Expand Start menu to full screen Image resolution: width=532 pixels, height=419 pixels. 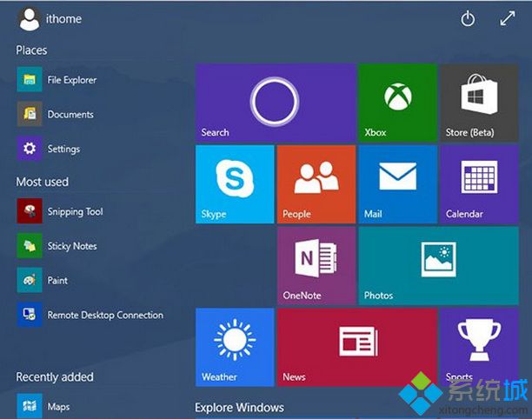point(508,18)
